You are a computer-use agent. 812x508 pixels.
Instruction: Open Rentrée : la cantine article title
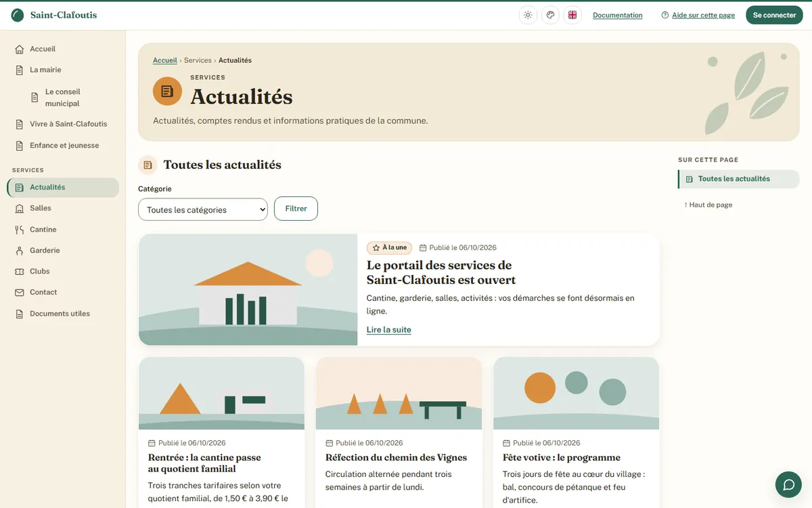pyautogui.click(x=204, y=463)
